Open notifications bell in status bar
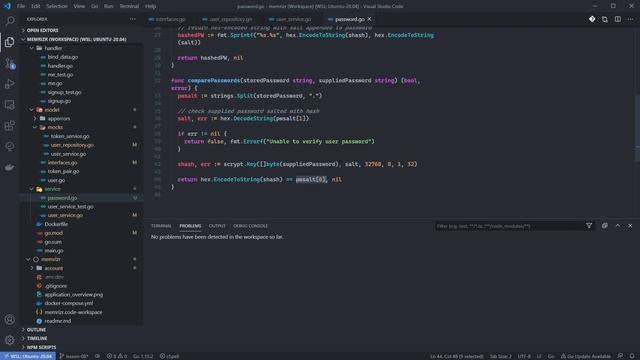This screenshot has height=360, width=640. [632, 356]
